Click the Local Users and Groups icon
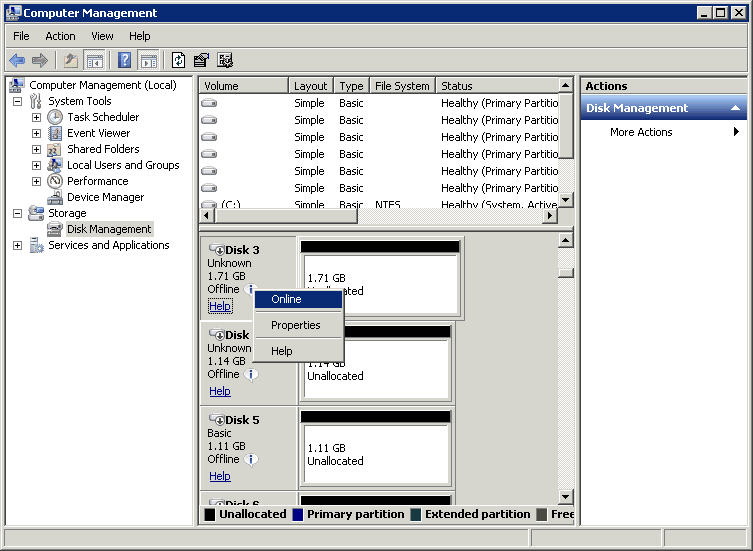753x551 pixels. (54, 165)
